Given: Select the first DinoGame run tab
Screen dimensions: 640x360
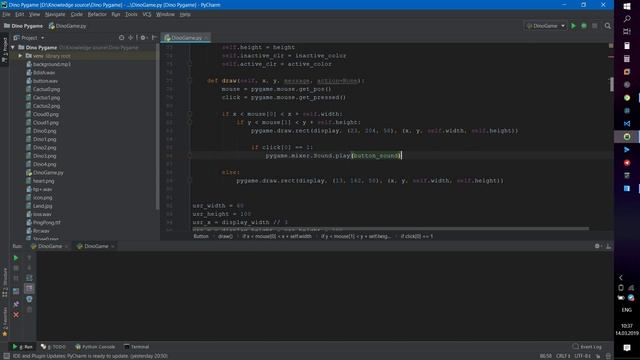Looking at the screenshot, I should 49,246.
